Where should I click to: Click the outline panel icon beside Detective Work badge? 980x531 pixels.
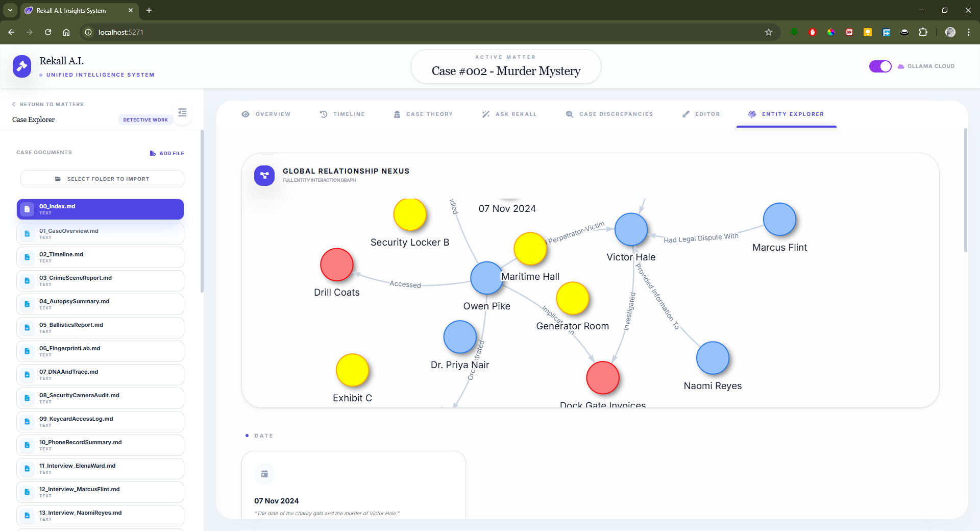182,112
